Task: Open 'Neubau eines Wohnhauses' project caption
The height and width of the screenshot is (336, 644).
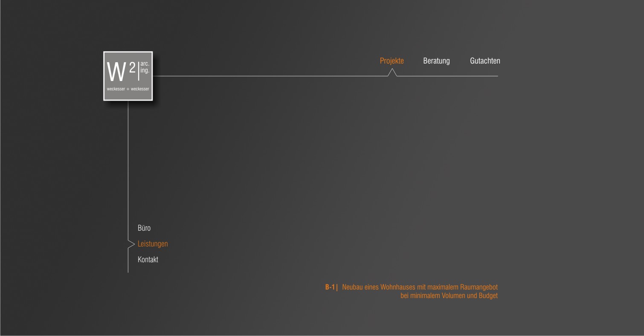Action: pyautogui.click(x=420, y=287)
